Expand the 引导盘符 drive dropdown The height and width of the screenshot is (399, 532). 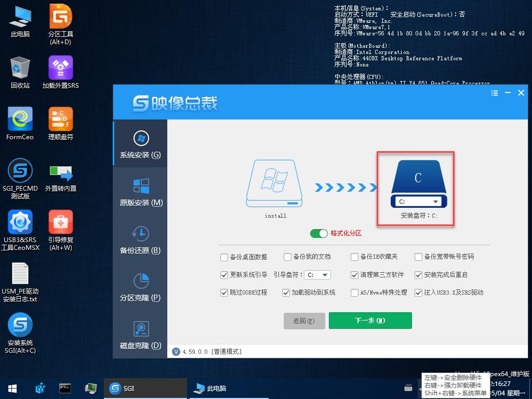pyautogui.click(x=325, y=274)
